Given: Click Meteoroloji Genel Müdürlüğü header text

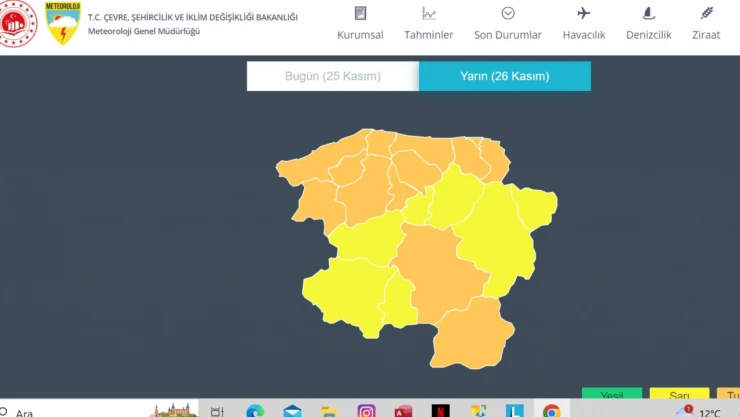Looking at the screenshot, I should [x=144, y=31].
